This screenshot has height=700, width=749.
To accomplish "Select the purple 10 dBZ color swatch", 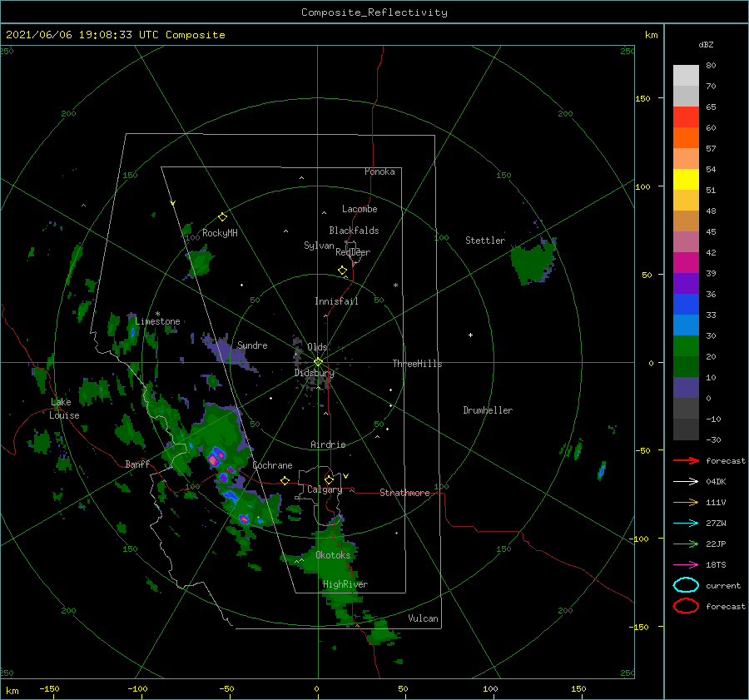I will 686,387.
